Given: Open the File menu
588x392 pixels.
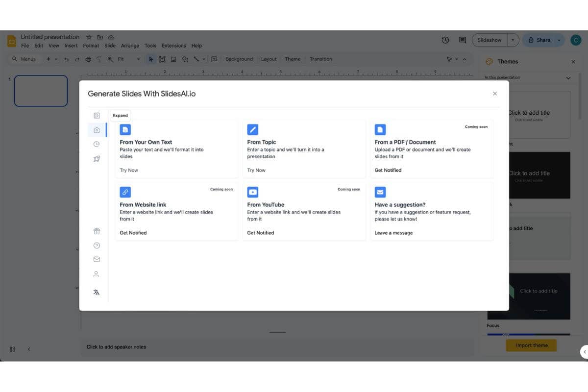Looking at the screenshot, I should point(25,46).
